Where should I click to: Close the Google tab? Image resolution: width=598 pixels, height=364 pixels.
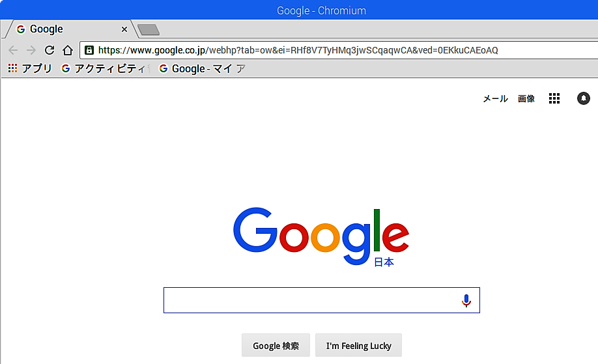click(124, 29)
